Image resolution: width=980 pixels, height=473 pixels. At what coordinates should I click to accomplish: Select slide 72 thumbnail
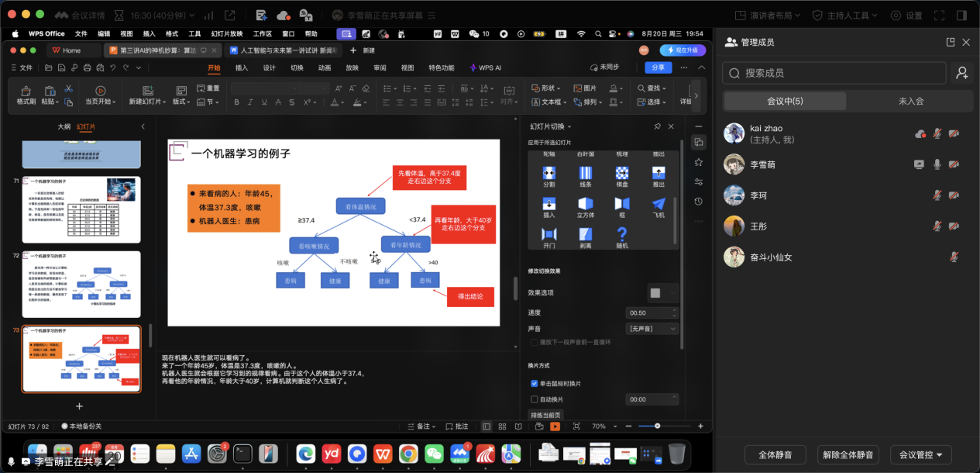81,285
